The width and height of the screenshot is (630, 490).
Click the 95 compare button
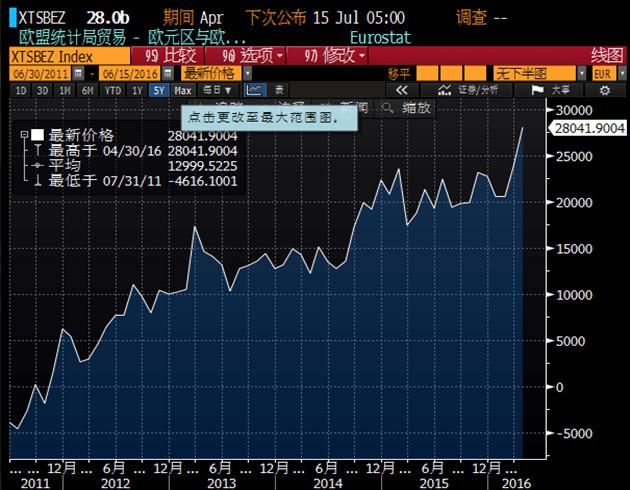click(172, 56)
